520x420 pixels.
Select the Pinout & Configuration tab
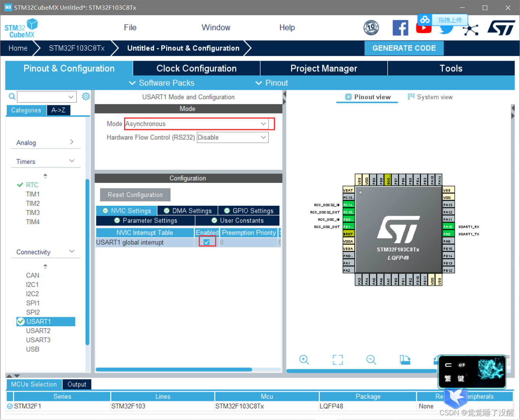coord(69,68)
